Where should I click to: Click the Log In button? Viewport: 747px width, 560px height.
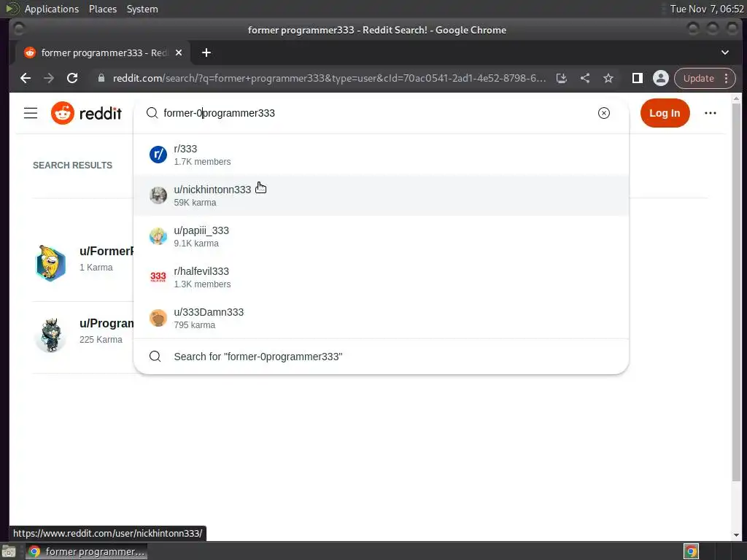(665, 113)
